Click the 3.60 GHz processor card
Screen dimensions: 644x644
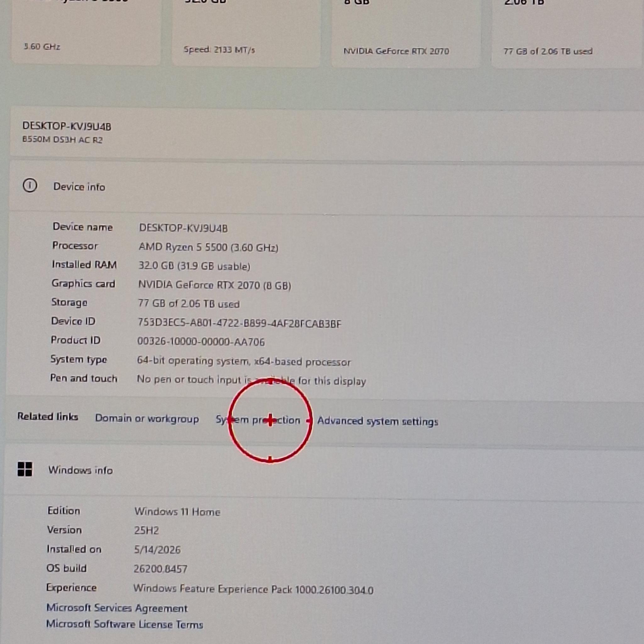(x=86, y=32)
